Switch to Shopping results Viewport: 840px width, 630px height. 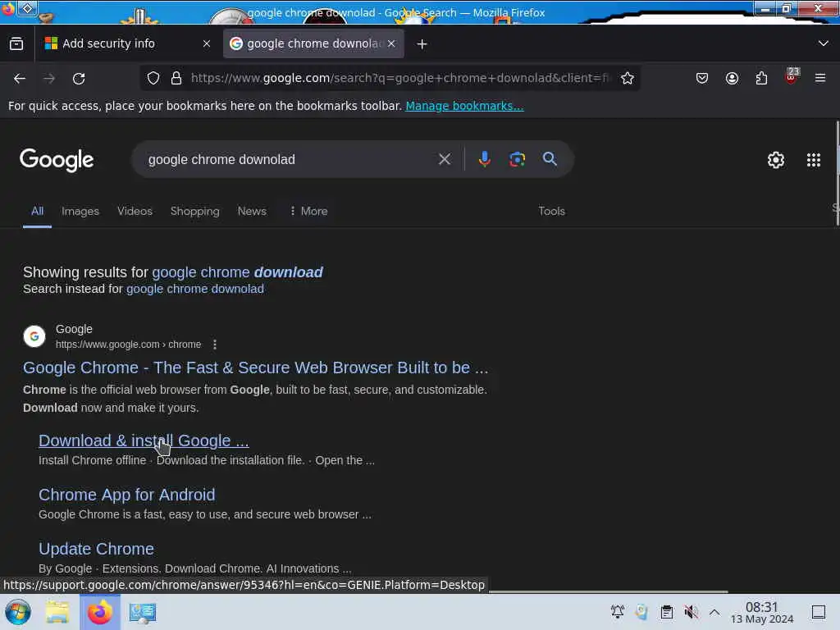[x=195, y=211]
